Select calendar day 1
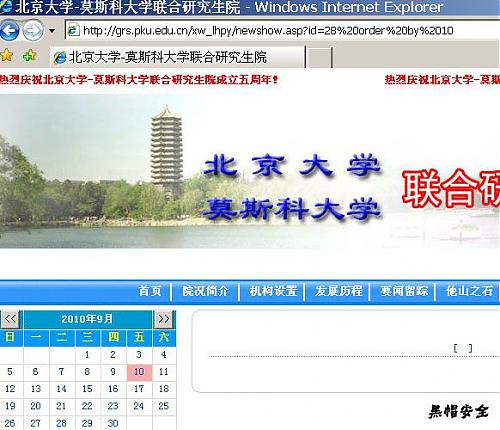 coord(87,355)
